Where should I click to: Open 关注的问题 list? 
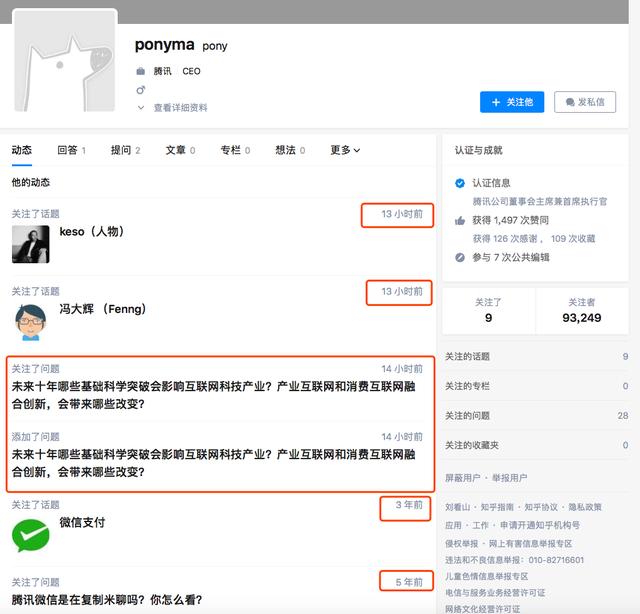[536, 416]
